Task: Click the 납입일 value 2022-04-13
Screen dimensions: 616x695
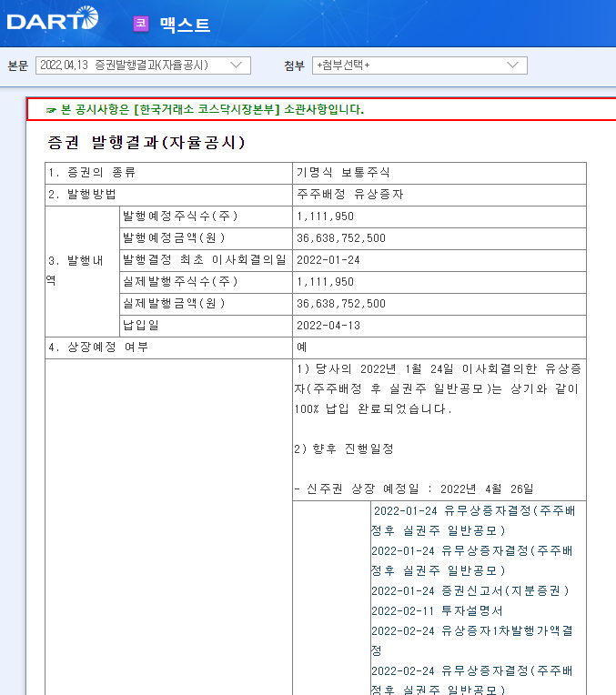Action: 328,326
